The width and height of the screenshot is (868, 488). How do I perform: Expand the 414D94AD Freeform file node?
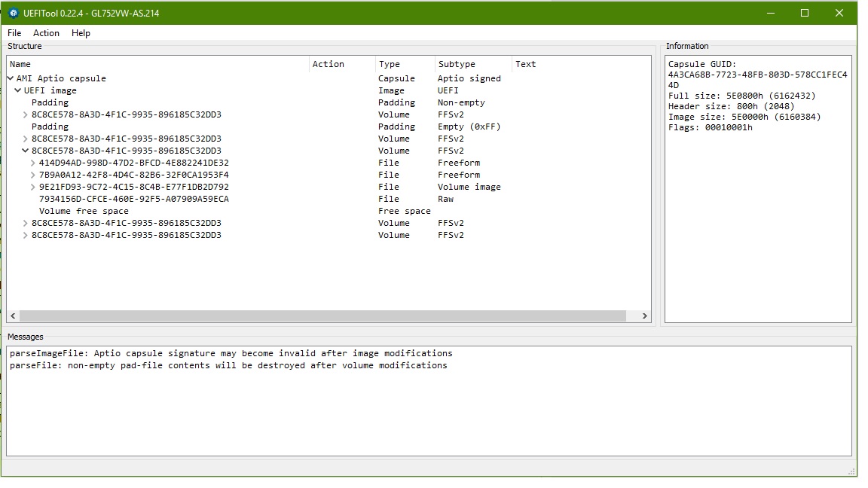[33, 163]
